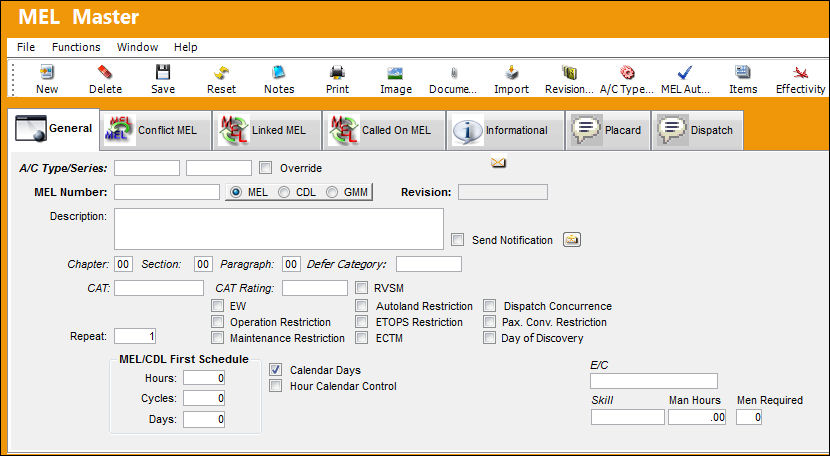Enable the ETOPS Restriction checkbox
This screenshot has width=830, height=456.
(x=361, y=321)
